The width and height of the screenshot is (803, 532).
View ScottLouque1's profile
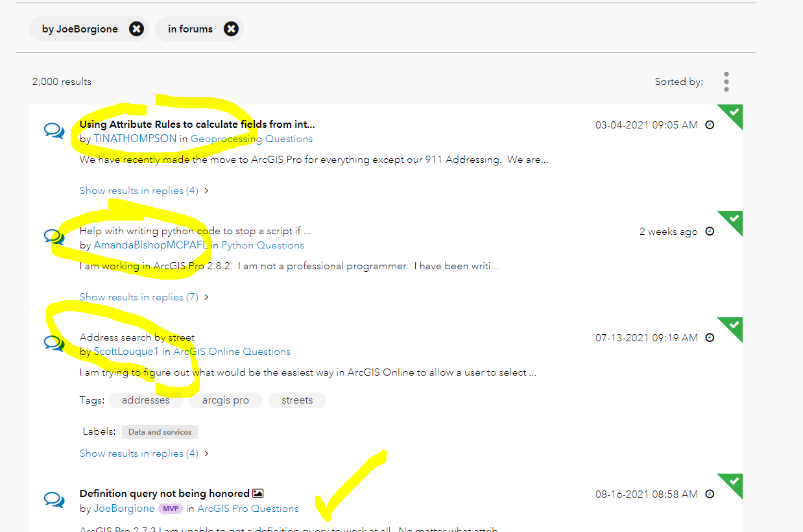pyautogui.click(x=127, y=351)
